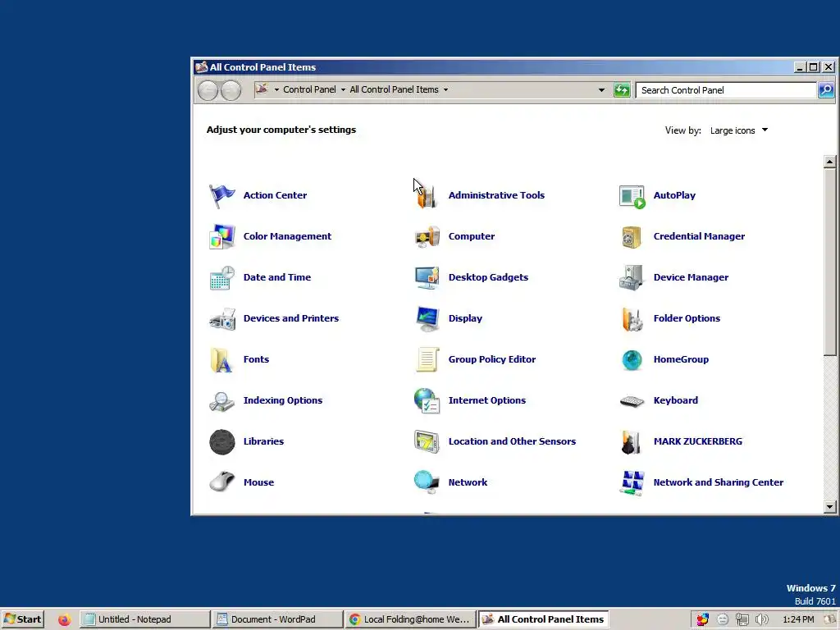Open the Device Manager icon
This screenshot has height=630, width=840.
tap(632, 277)
